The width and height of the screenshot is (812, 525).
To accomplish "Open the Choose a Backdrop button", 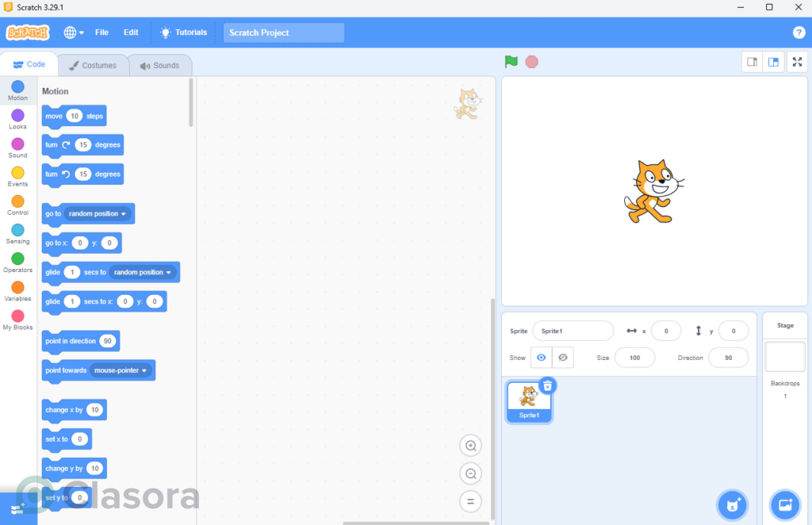I will pos(785,504).
